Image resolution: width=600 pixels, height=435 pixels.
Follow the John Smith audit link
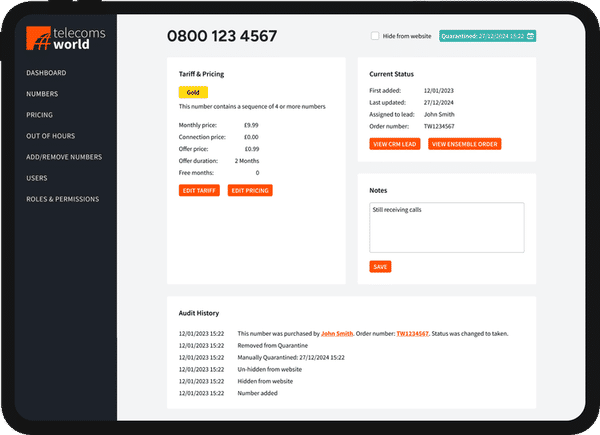click(337, 334)
